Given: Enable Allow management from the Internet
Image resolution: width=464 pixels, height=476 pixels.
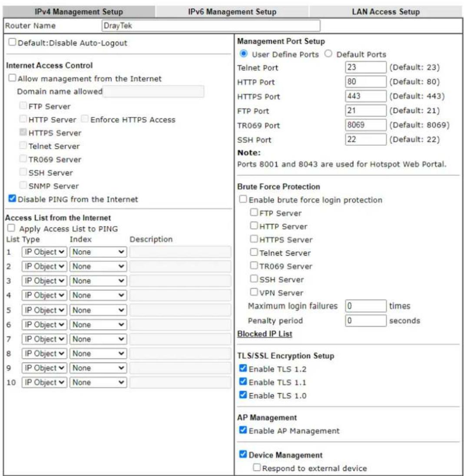Looking at the screenshot, I should click(x=12, y=78).
